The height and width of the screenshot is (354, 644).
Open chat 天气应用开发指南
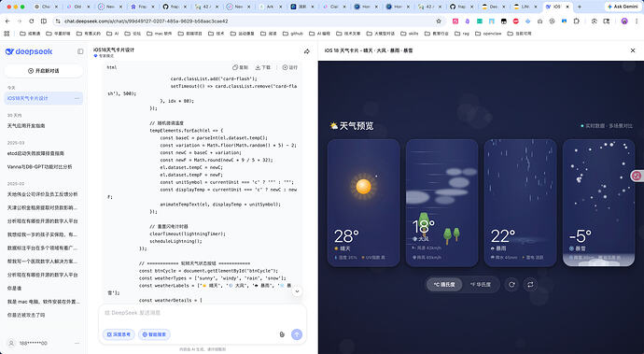(x=26, y=126)
